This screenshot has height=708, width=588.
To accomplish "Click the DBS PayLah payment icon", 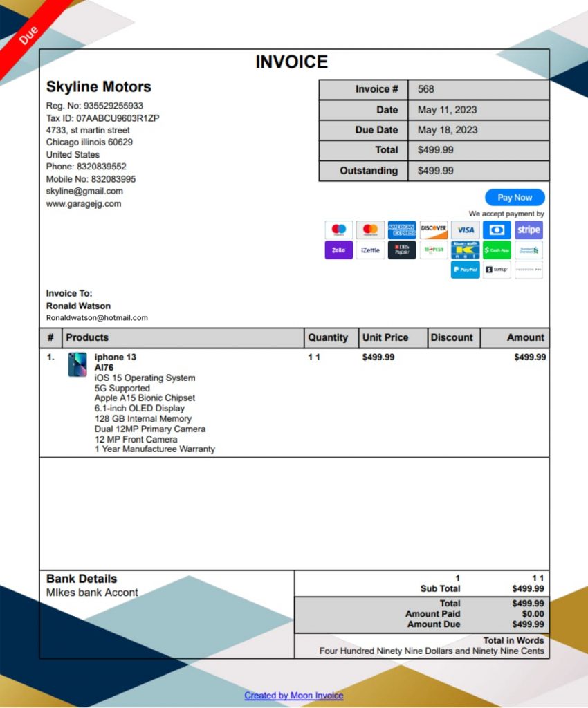I will [402, 250].
